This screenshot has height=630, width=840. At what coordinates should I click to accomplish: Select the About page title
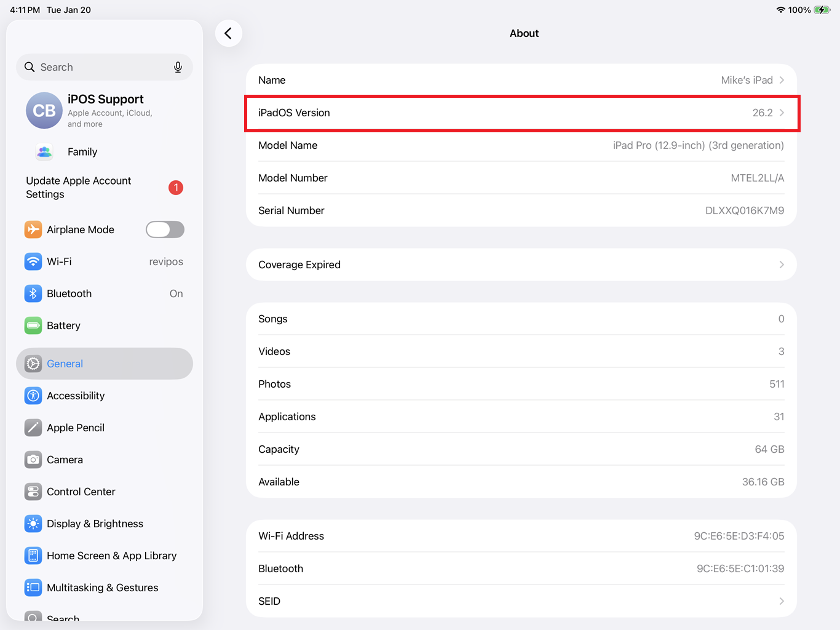point(524,33)
